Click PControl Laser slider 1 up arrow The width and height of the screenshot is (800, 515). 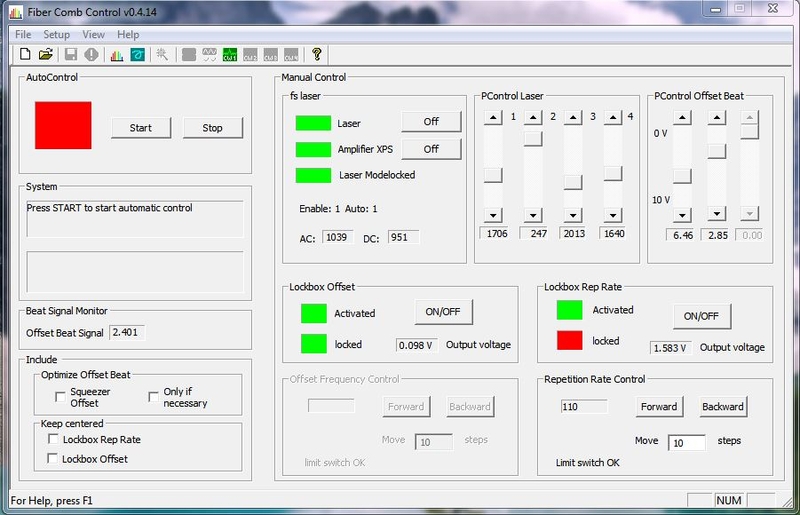[493, 118]
